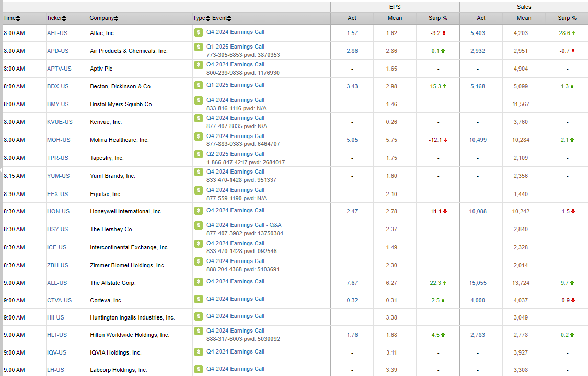Click the earnings type icon in Equifax row
This screenshot has width=588, height=376.
click(x=199, y=190)
